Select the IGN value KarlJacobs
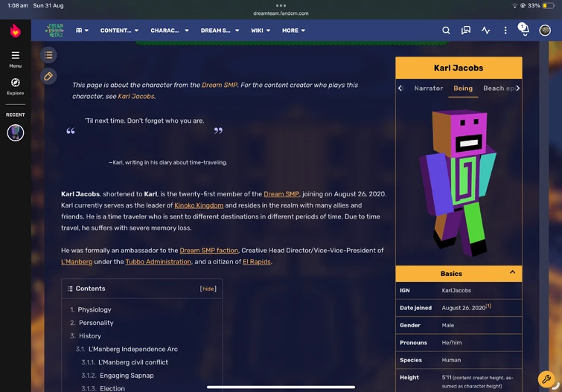562x392 pixels. click(x=456, y=291)
